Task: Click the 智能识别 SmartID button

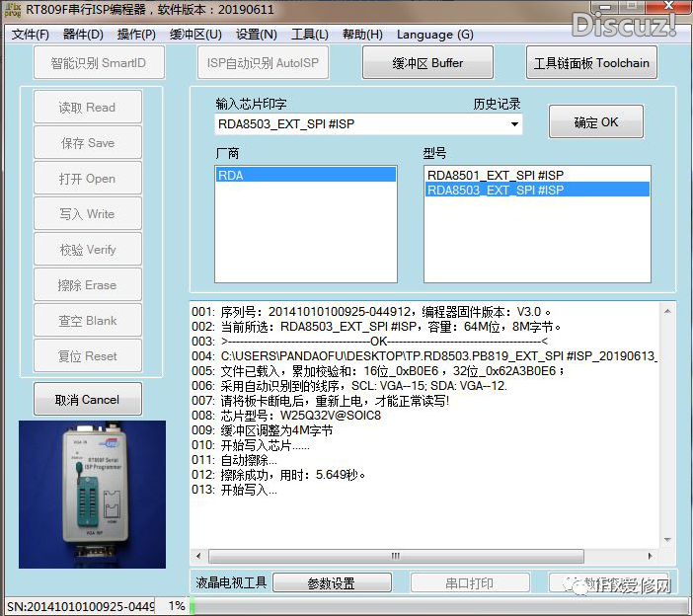Action: point(99,63)
